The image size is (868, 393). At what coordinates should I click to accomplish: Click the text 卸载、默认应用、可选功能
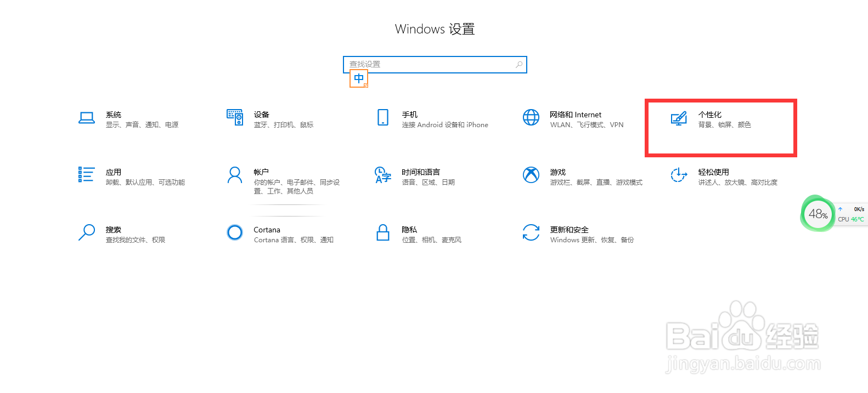click(145, 183)
